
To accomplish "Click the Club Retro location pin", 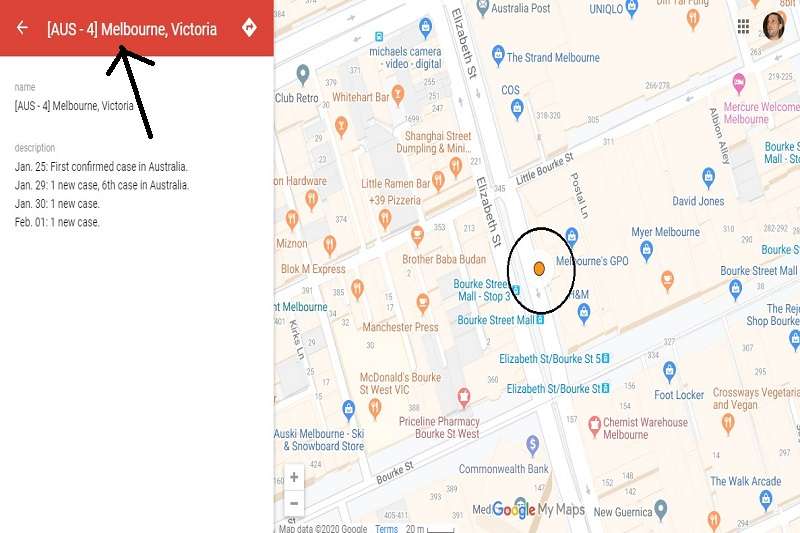I will [x=303, y=75].
